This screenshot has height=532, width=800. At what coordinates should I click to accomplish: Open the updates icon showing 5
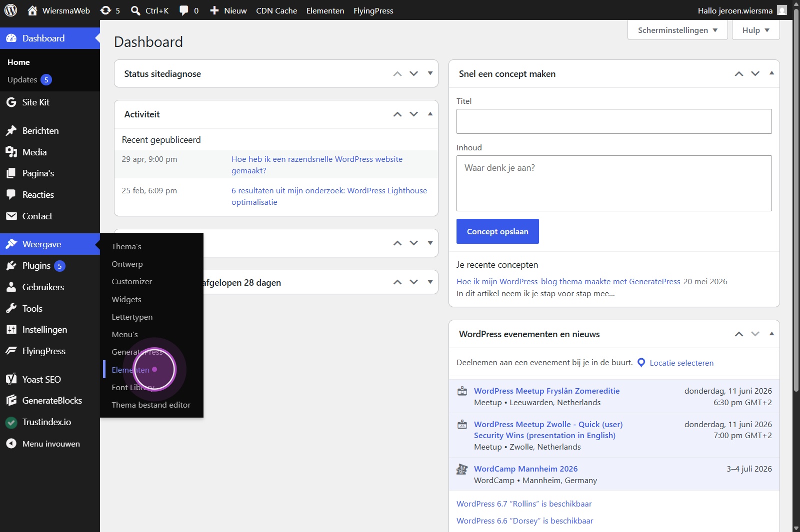[x=105, y=10]
